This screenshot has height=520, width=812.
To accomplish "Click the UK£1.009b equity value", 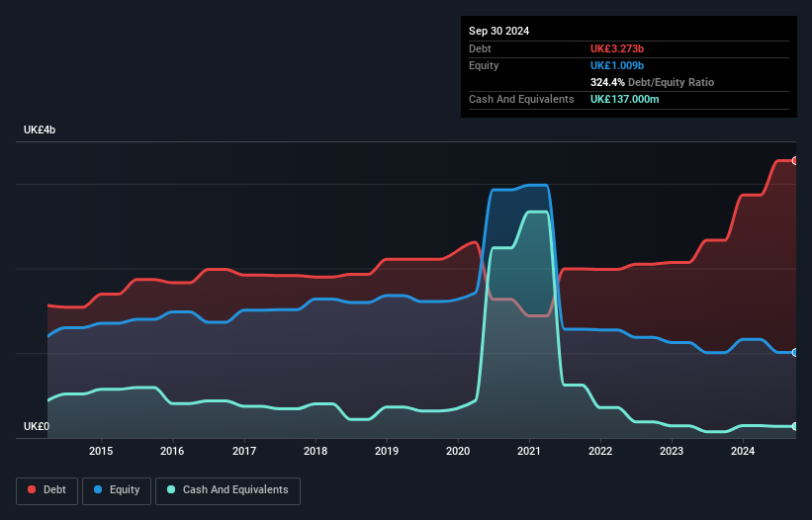I will (617, 65).
